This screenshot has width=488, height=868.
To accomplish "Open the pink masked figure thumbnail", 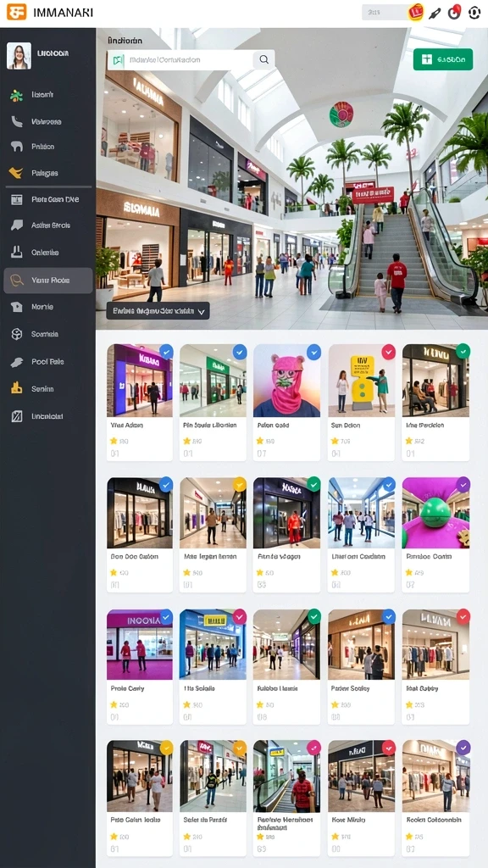I will coord(286,381).
